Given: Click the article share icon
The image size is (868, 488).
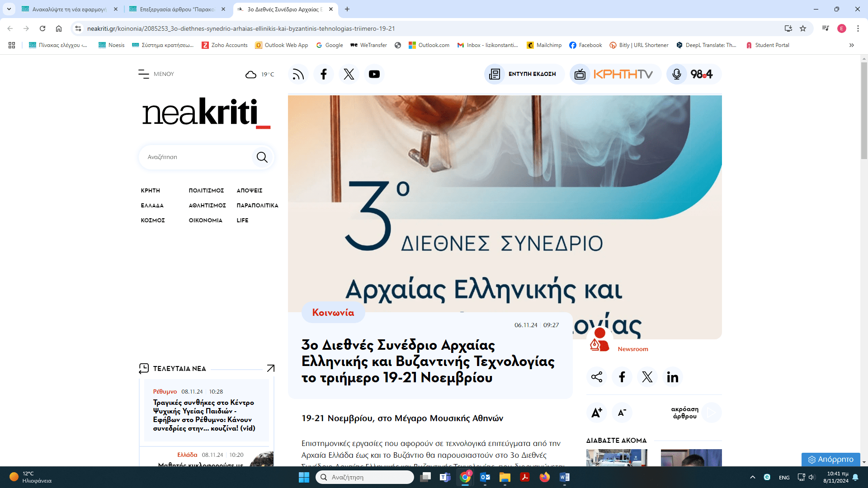Looking at the screenshot, I should [x=596, y=377].
